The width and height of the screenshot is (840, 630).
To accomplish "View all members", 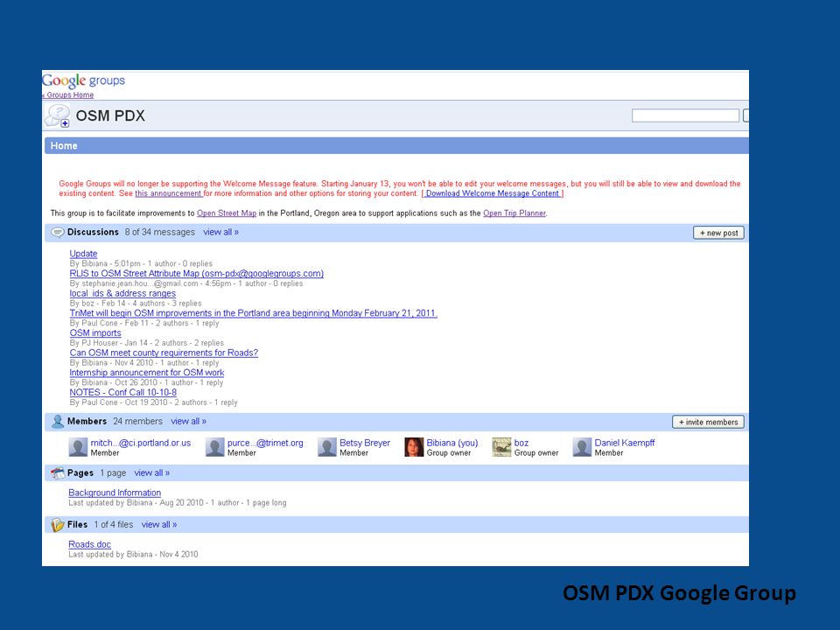I will 189,421.
